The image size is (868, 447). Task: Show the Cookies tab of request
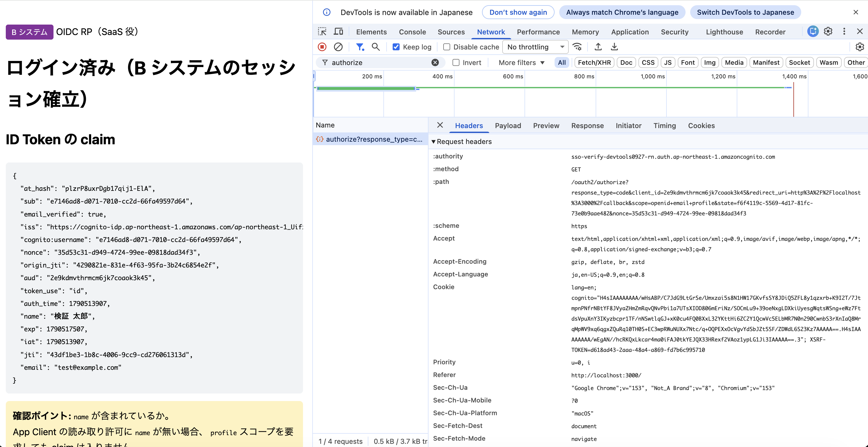click(x=701, y=125)
